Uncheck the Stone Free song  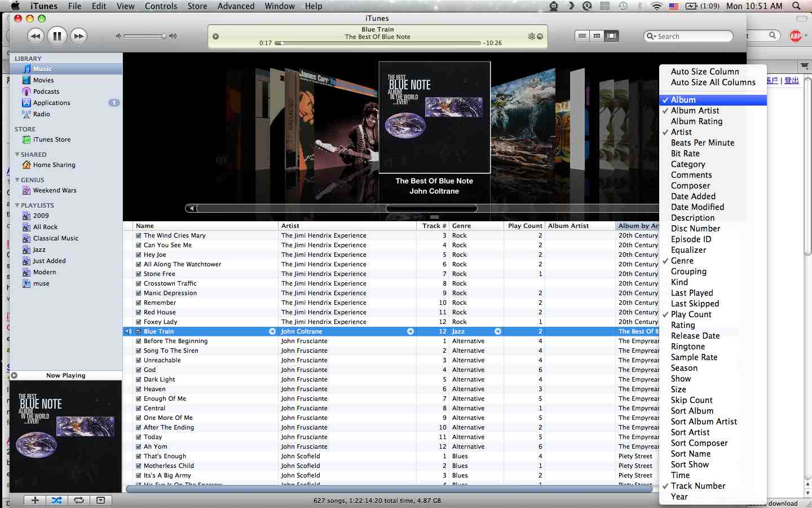click(139, 274)
